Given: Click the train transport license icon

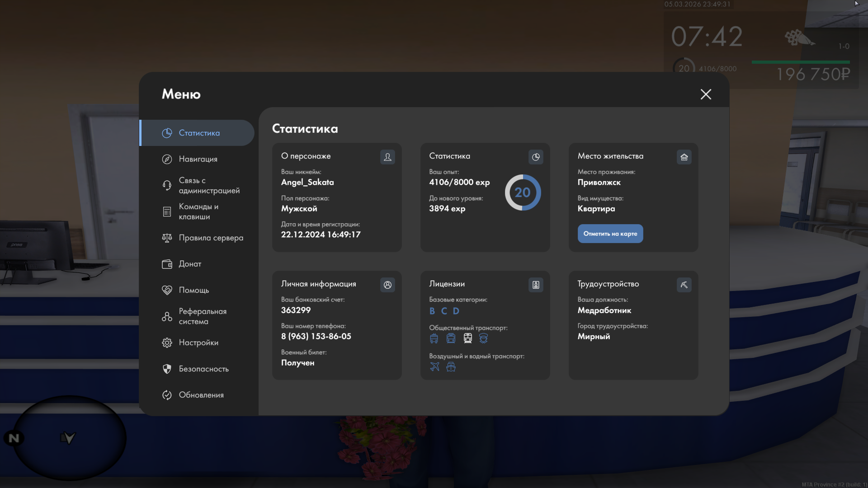Looking at the screenshot, I should [x=468, y=338].
